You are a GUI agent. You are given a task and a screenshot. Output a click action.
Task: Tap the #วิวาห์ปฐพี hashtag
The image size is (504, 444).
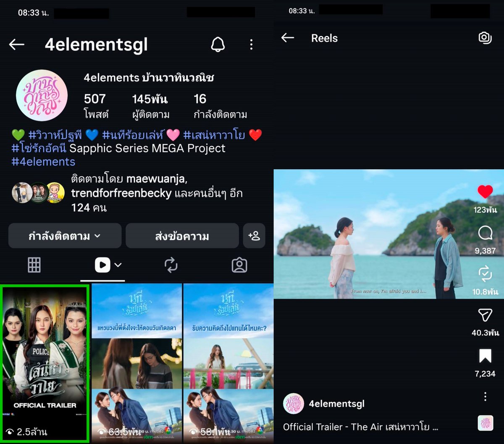pos(55,135)
